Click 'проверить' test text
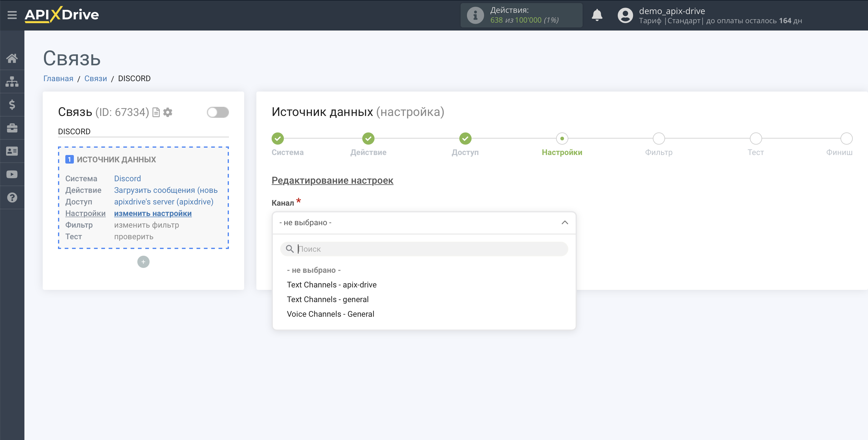 (134, 237)
